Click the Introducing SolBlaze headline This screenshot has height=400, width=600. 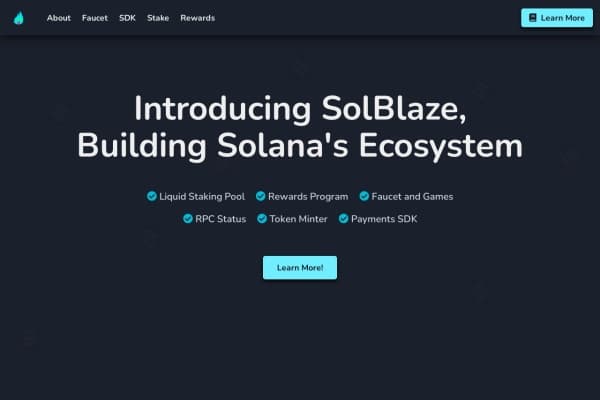pyautogui.click(x=300, y=108)
